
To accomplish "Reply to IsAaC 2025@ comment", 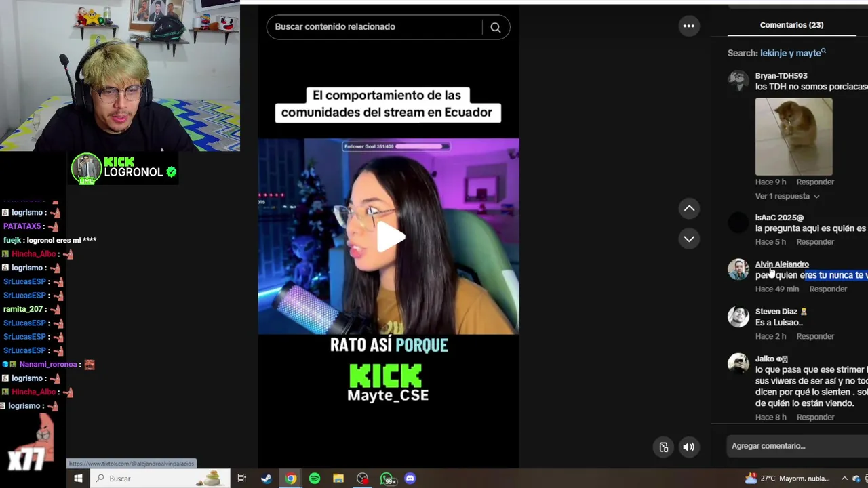I will (815, 242).
